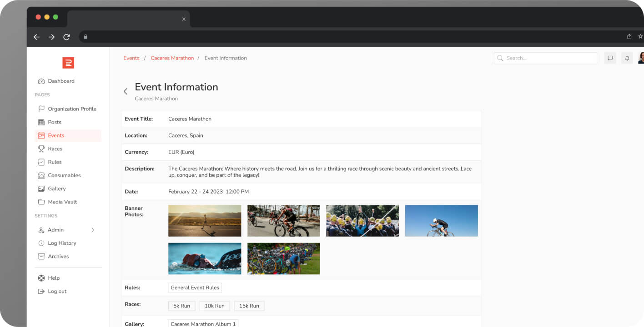Go back using Event Information arrow
This screenshot has width=644, height=327.
click(126, 91)
